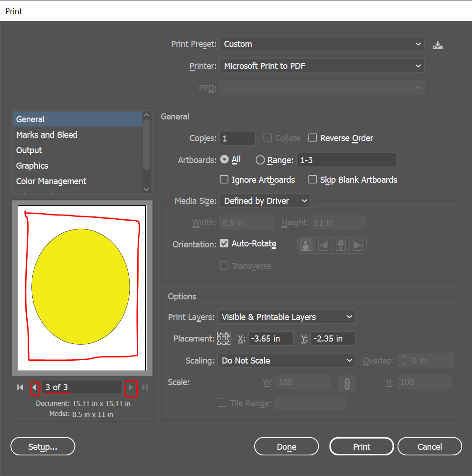Select the portrait up orientation icon
The width and height of the screenshot is (472, 476).
click(x=305, y=245)
